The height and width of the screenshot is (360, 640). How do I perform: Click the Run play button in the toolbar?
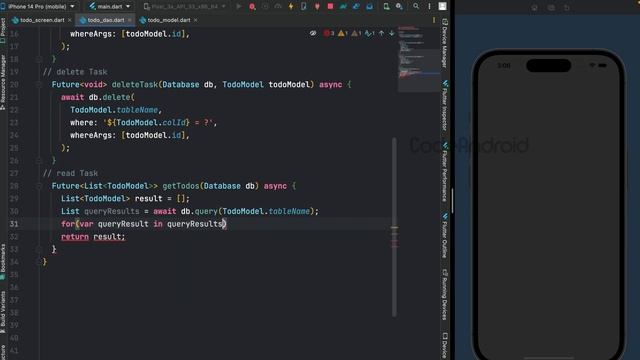tap(239, 7)
